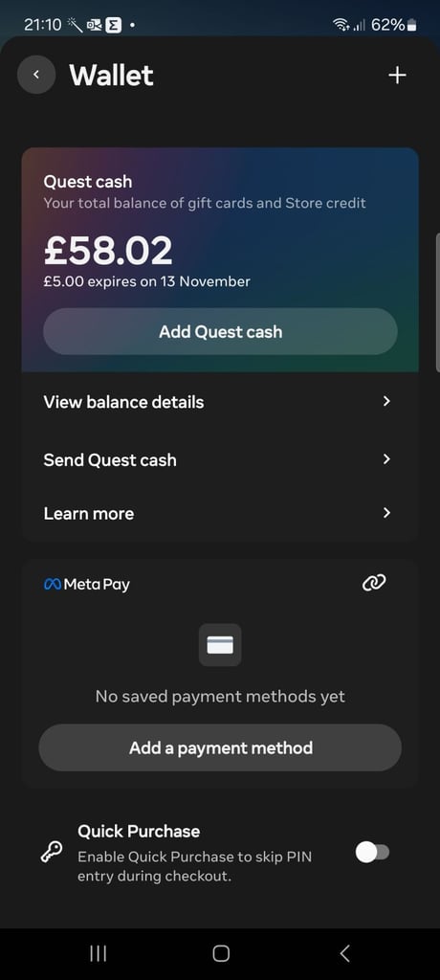Tap the battery indicator in status bar
Screen dimensions: 440x980
[x=411, y=25]
